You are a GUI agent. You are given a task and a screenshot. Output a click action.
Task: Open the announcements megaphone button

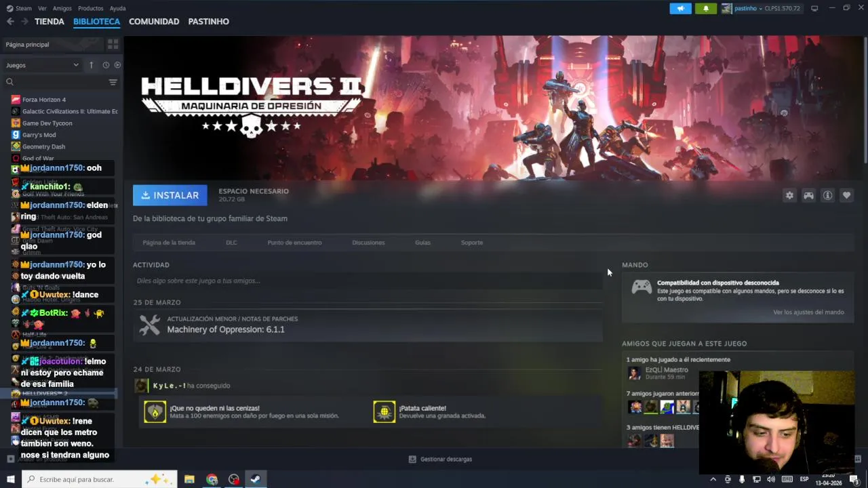(681, 8)
